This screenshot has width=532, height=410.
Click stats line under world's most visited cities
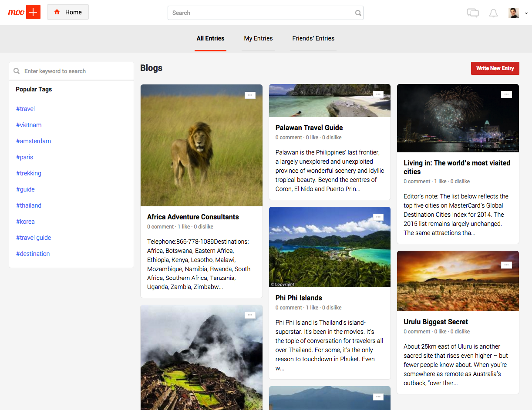click(x=437, y=181)
